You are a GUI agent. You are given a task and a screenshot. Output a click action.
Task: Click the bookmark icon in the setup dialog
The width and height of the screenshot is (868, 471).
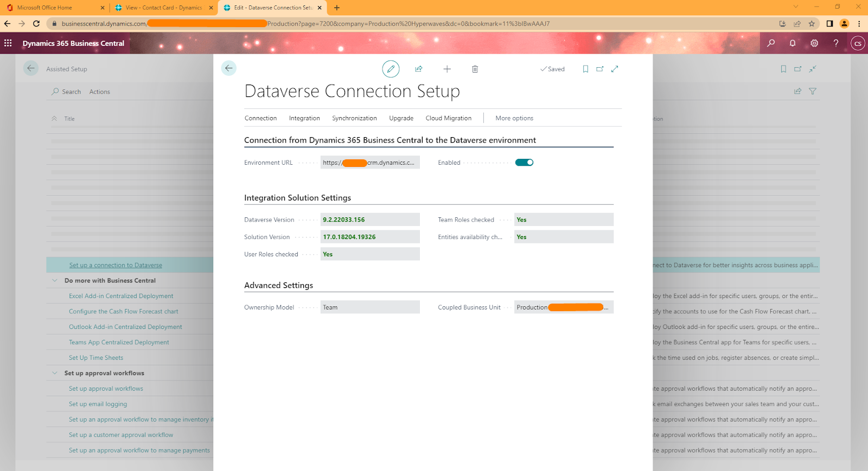(585, 69)
